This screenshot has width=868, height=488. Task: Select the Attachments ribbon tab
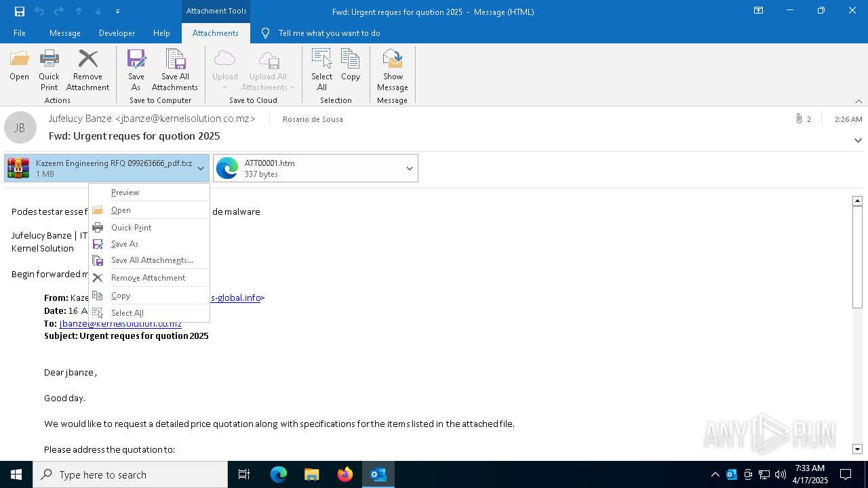(216, 33)
